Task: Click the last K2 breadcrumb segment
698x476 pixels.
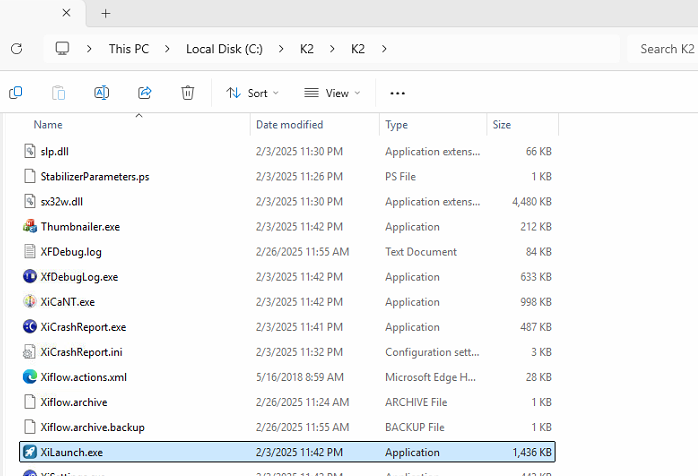Action: point(358,49)
